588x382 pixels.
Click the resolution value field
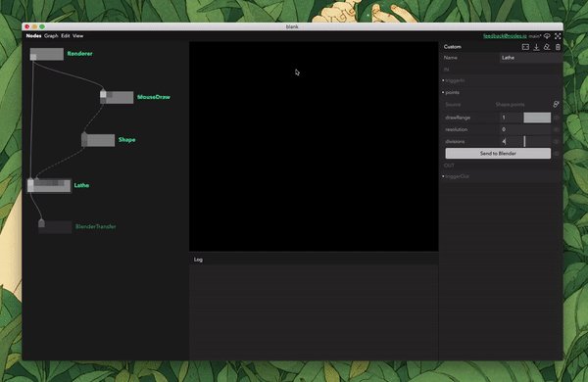coord(525,129)
